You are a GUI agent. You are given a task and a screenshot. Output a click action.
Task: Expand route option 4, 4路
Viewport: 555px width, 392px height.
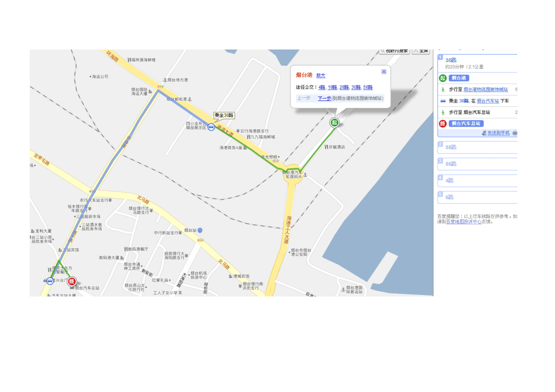(x=449, y=181)
